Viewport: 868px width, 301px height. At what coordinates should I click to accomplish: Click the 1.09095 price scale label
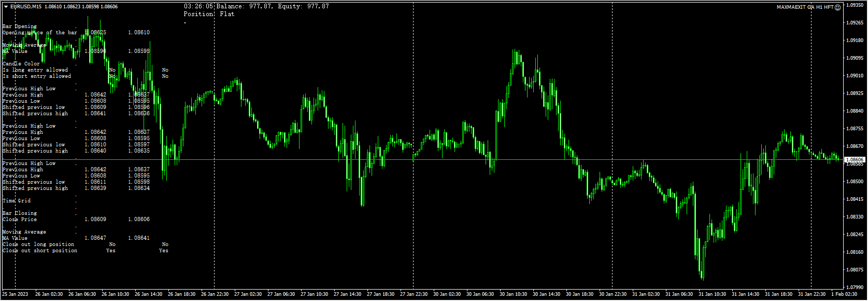(x=855, y=58)
